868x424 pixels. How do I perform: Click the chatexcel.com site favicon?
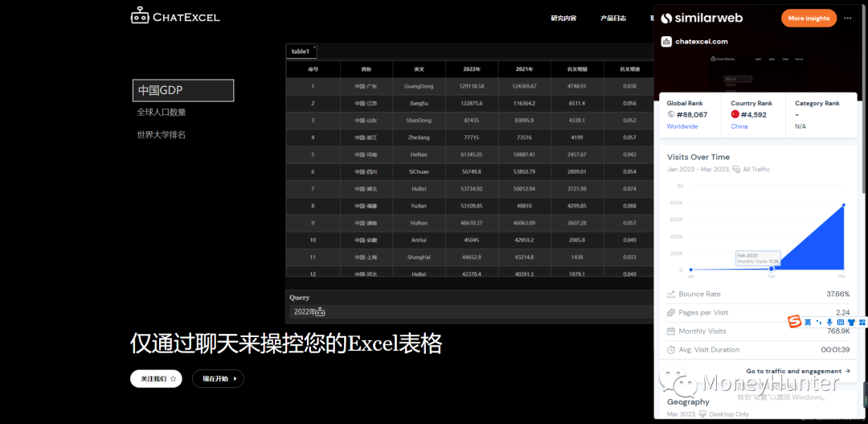click(666, 42)
